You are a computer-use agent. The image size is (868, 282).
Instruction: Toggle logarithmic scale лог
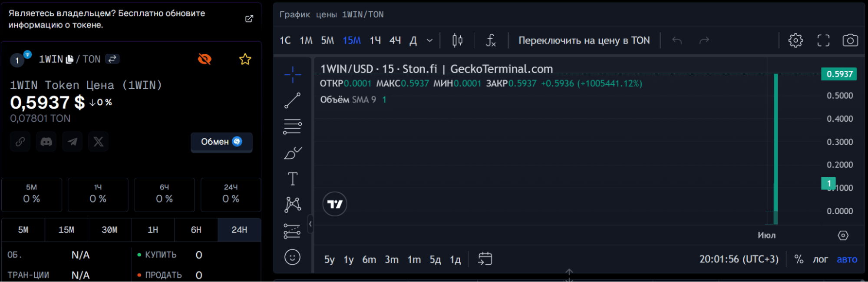click(x=820, y=259)
